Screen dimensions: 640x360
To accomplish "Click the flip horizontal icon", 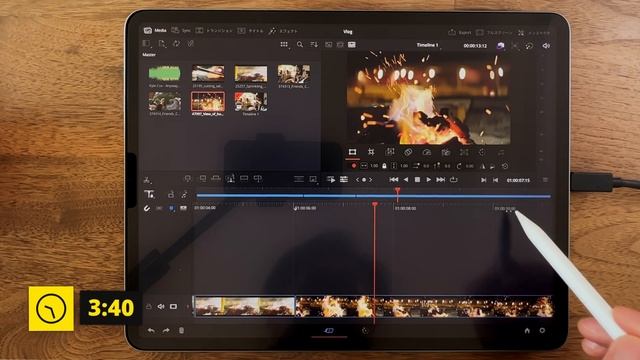I will point(483,166).
